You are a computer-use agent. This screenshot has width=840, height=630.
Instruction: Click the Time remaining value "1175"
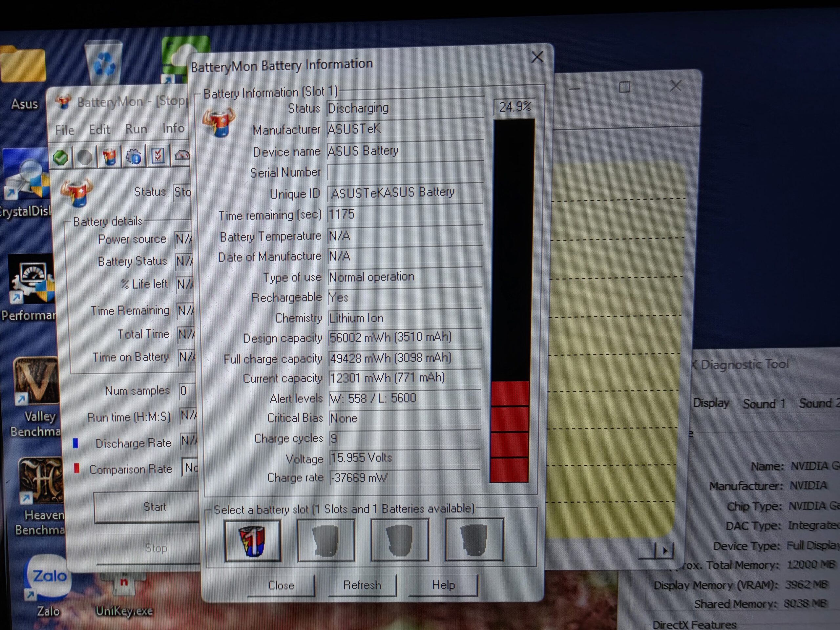pyautogui.click(x=341, y=215)
